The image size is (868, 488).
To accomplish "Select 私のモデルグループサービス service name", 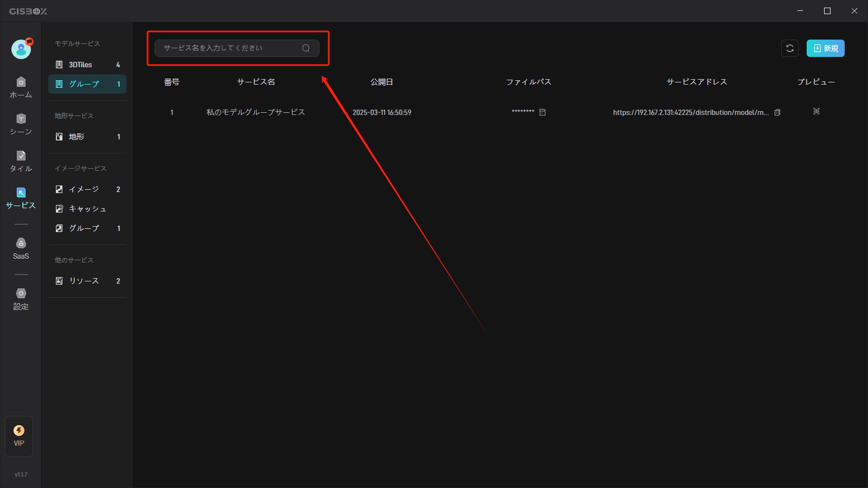I will point(256,112).
